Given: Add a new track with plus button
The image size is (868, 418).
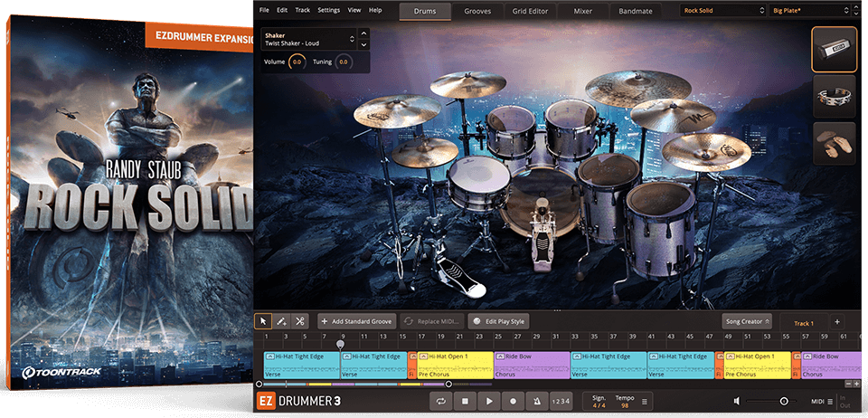Looking at the screenshot, I should coord(837,322).
